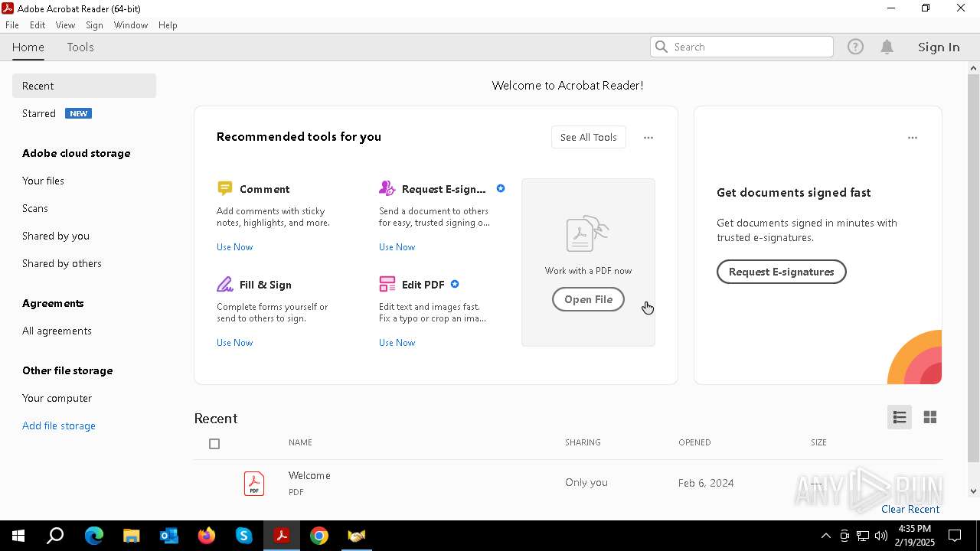Viewport: 980px width, 551px height.
Task: Click Request E-signatures button
Action: coord(781,272)
